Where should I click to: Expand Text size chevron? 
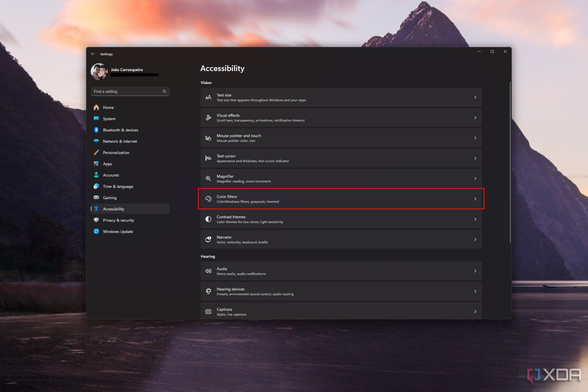point(475,97)
